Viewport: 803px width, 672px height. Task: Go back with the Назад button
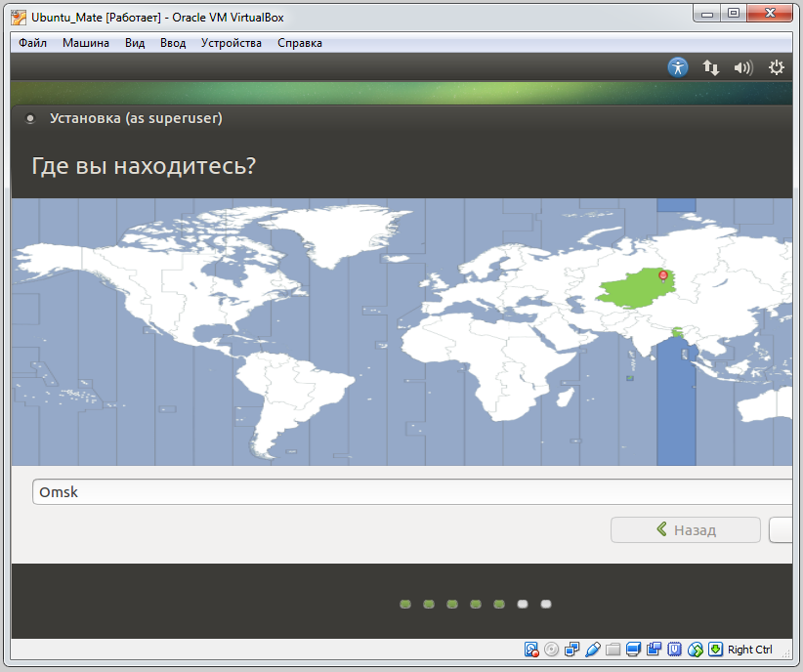point(685,529)
